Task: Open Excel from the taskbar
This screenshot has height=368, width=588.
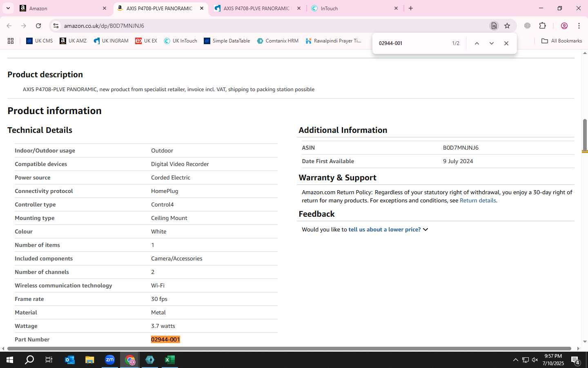Action: click(170, 360)
